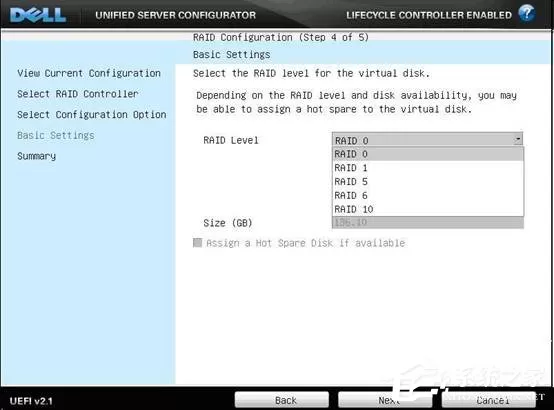Screen dimensions: 554x410
Task: Click the Size (GB) label
Action: tap(228, 223)
